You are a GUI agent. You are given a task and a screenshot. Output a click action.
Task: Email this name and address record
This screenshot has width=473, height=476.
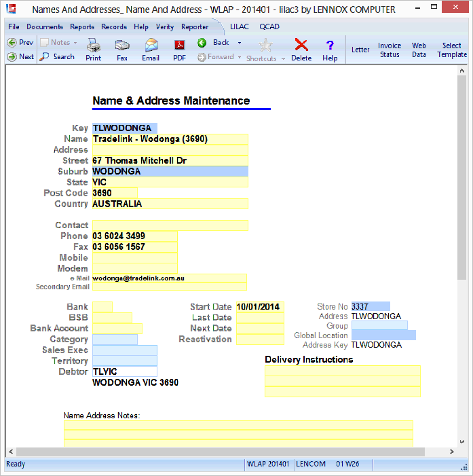[151, 50]
